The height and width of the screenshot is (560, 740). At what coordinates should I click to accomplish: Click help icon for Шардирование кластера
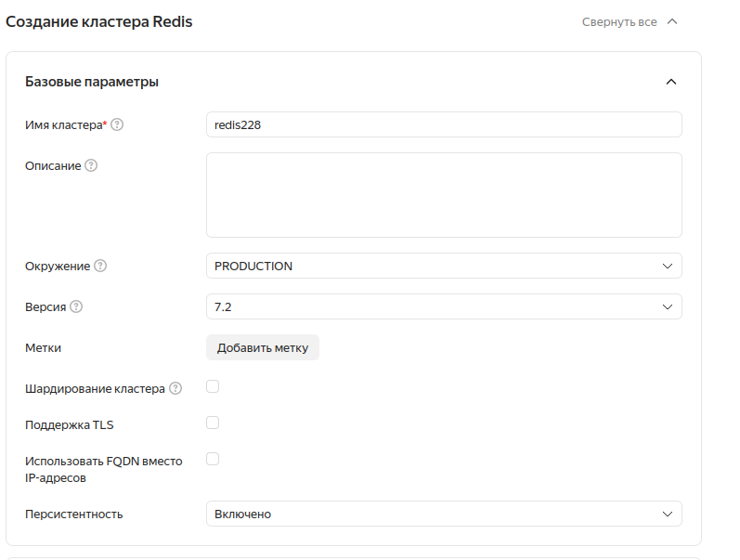(x=175, y=389)
